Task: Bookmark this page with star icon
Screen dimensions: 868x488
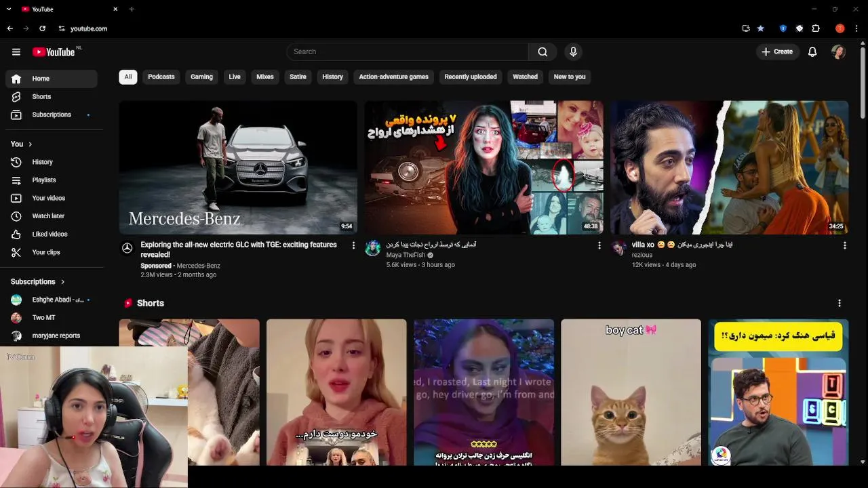Action: 760,28
